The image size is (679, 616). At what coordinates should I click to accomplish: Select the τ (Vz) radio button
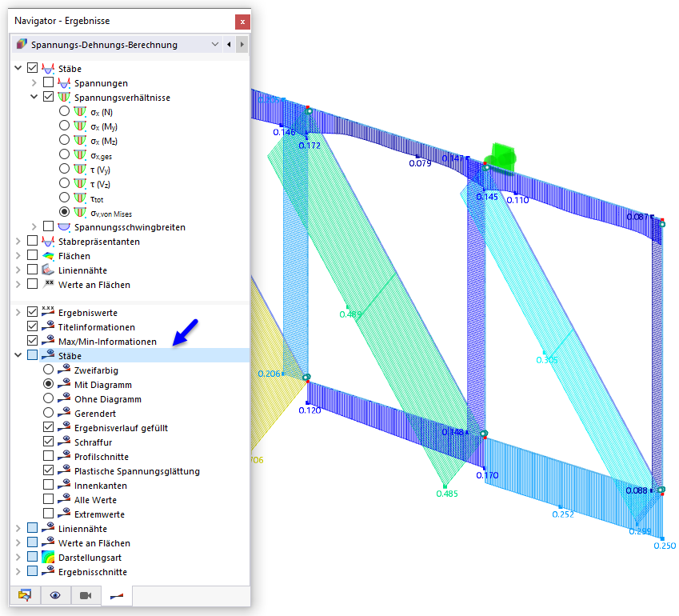pyautogui.click(x=64, y=183)
